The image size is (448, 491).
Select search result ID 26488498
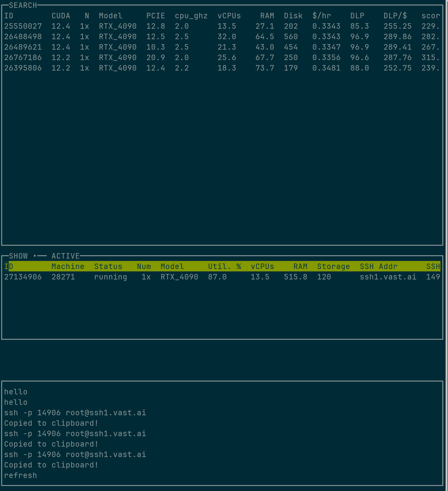point(23,37)
